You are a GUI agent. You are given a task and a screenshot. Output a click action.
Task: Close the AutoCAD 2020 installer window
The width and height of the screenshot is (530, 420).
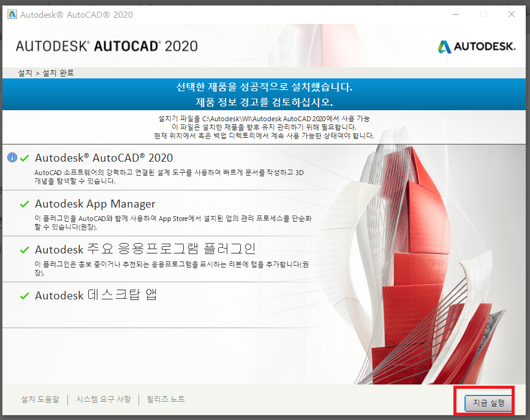click(x=512, y=14)
